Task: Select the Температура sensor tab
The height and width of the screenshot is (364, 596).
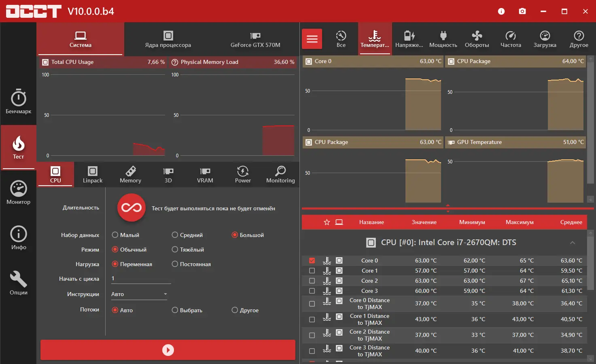Action: [x=375, y=39]
